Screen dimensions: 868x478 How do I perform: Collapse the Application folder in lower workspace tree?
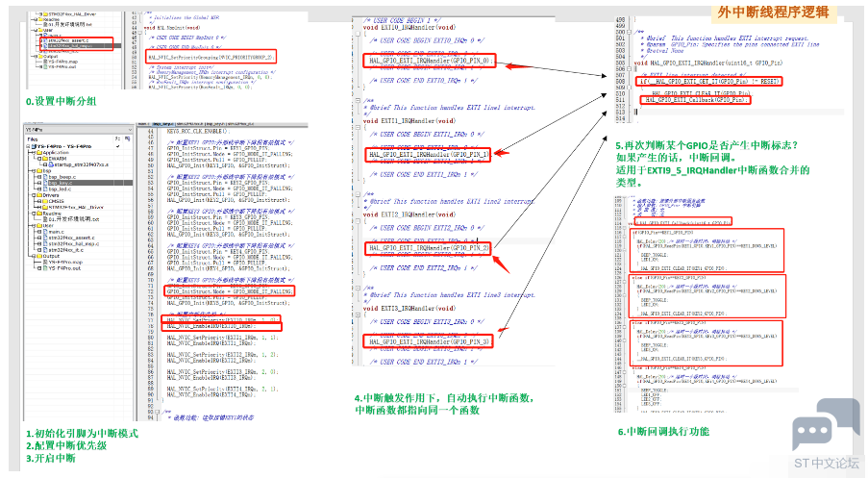click(x=34, y=152)
